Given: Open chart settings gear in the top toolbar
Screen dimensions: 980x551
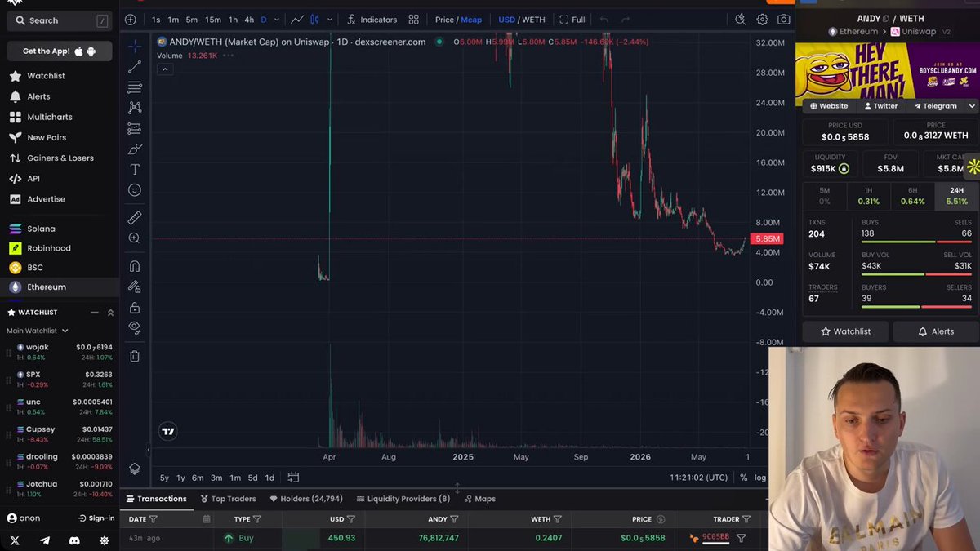Looking at the screenshot, I should 762,20.
